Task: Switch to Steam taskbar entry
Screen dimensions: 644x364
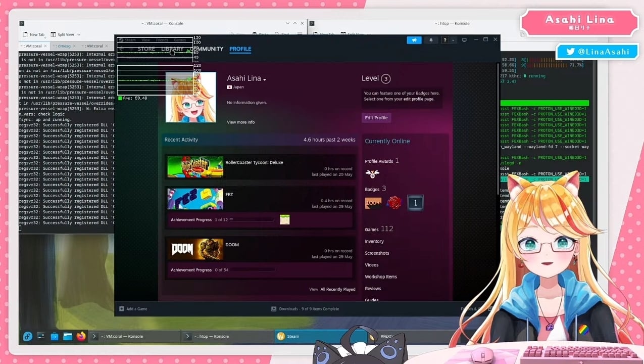Action: 321,336
